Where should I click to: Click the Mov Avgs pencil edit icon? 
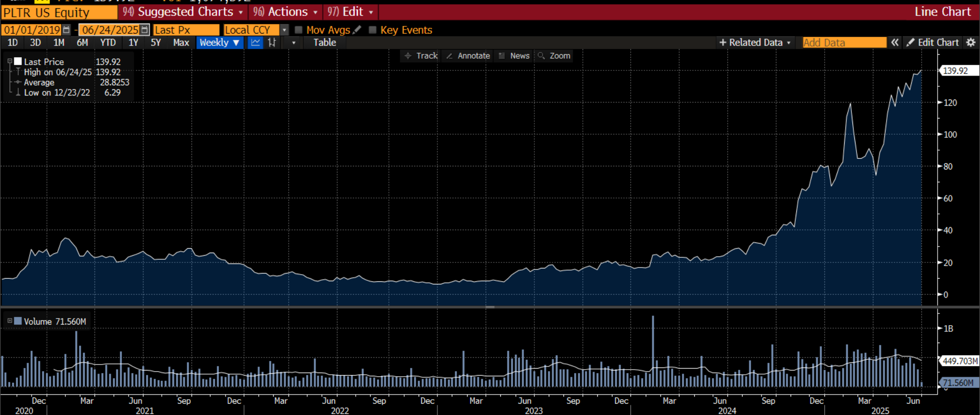(x=357, y=30)
